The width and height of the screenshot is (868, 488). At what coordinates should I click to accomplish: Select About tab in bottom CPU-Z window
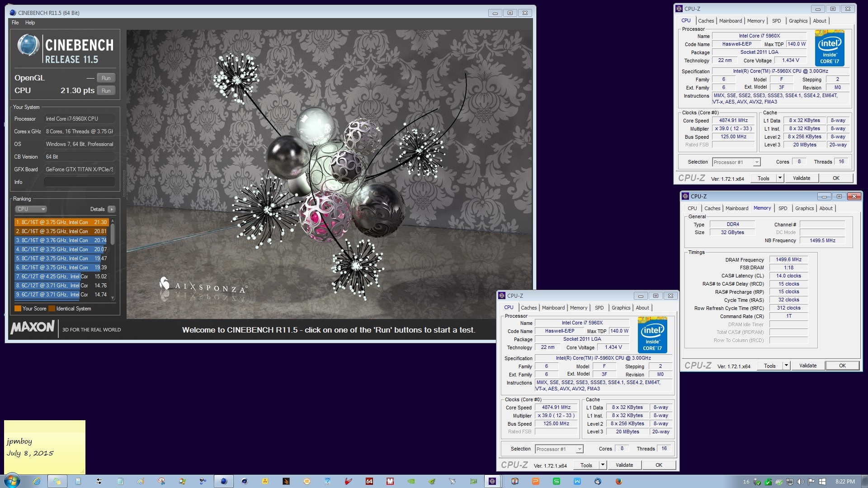click(x=642, y=308)
